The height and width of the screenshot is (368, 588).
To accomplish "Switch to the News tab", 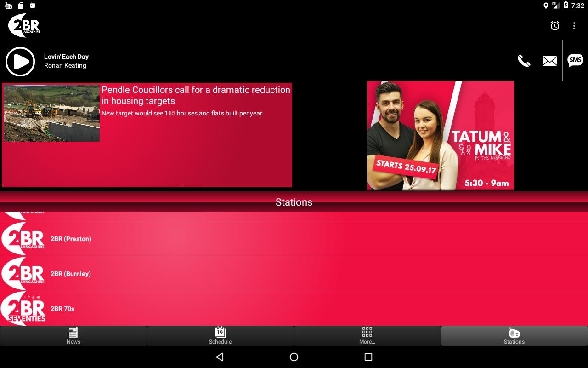I will point(73,336).
